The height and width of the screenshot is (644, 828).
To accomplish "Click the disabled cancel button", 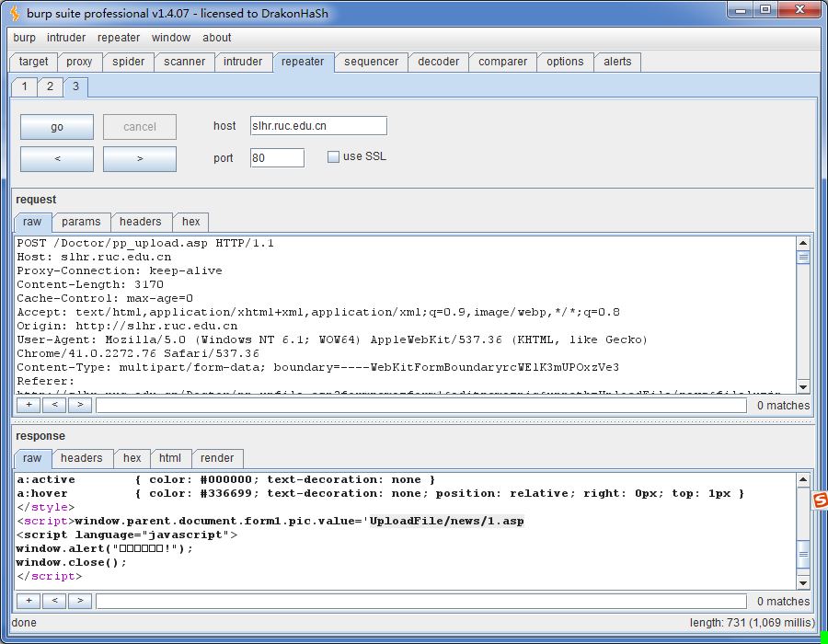I will pyautogui.click(x=140, y=127).
